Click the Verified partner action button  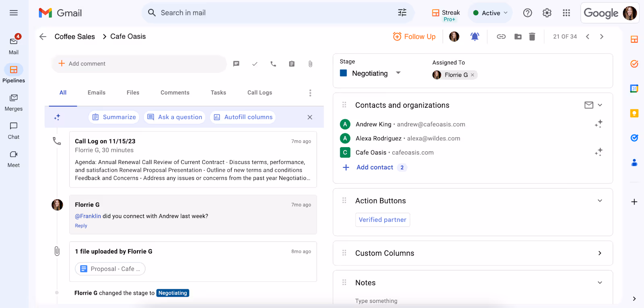[x=382, y=220]
